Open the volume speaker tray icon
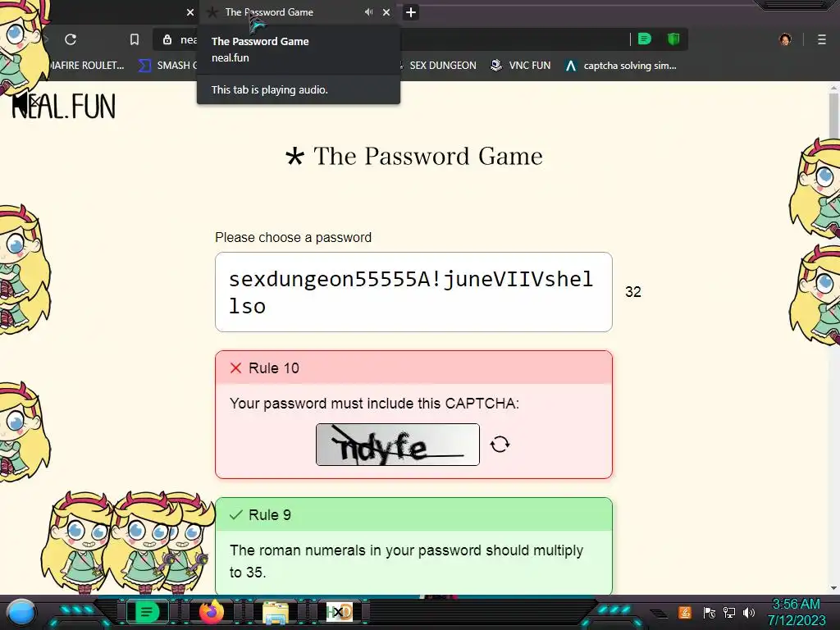The height and width of the screenshot is (630, 840). pyautogui.click(x=749, y=612)
